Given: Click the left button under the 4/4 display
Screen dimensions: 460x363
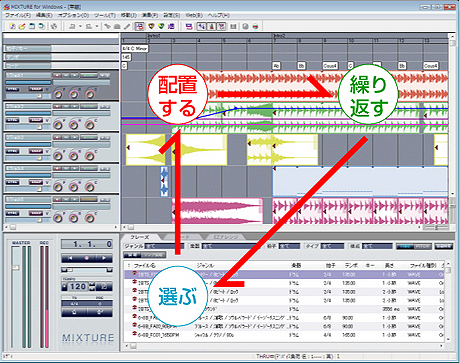Looking at the screenshot, I should pyautogui.click(x=74, y=312).
